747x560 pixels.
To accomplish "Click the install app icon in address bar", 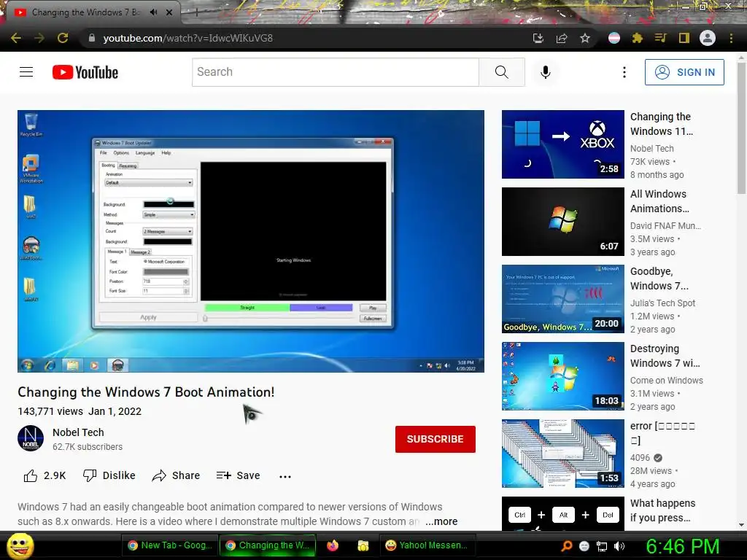I will (538, 38).
